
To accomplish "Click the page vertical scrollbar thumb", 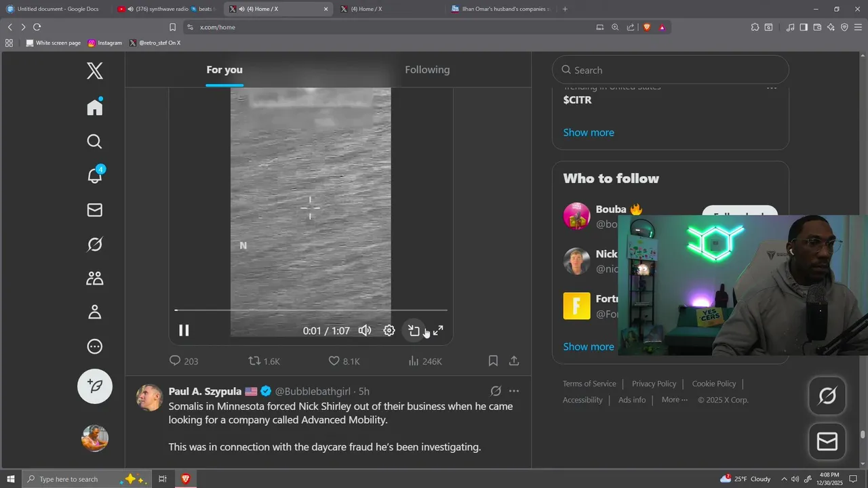I will [863, 434].
